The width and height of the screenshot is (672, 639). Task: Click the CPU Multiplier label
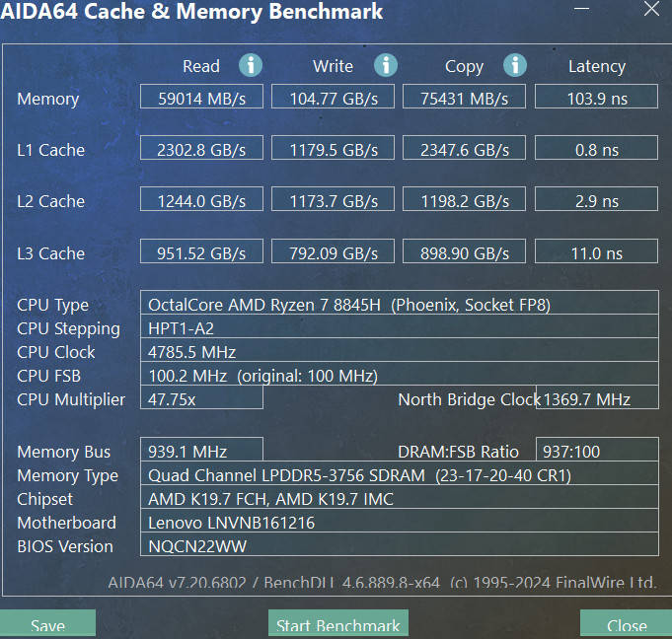pos(71,400)
